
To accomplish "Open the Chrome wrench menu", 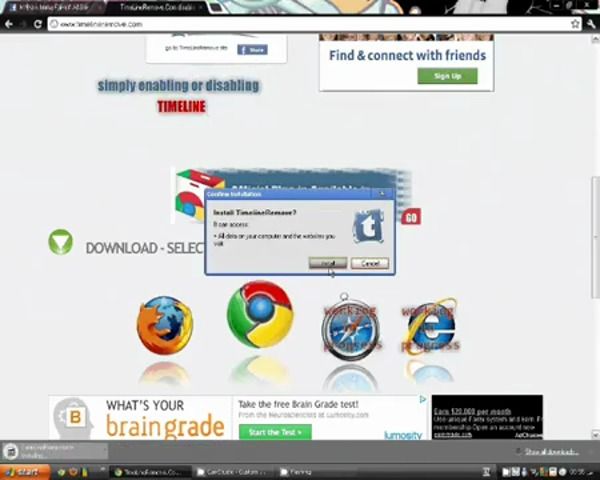I will click(x=591, y=24).
